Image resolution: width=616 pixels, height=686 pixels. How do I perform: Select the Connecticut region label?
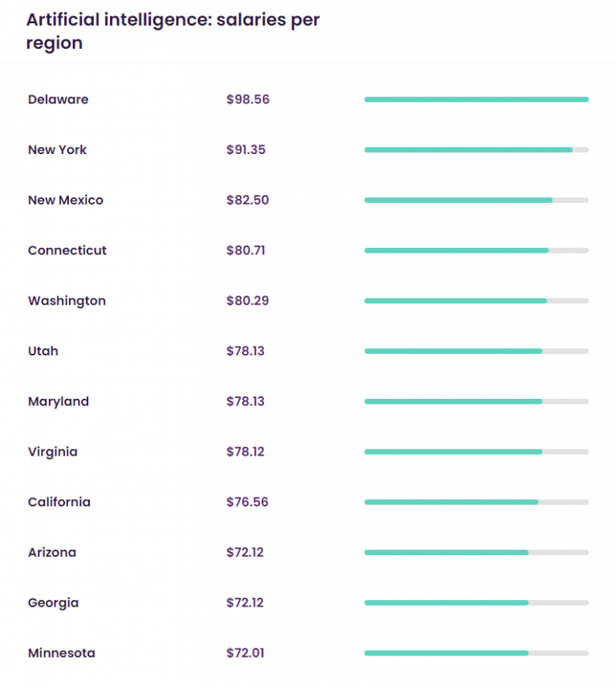pos(67,250)
